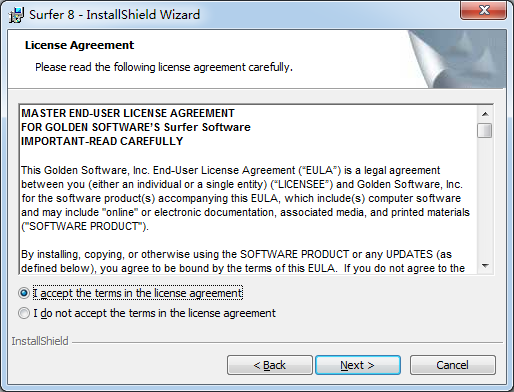The image size is (514, 392).
Task: Select the do not accept terms radio button
Action: 24,313
